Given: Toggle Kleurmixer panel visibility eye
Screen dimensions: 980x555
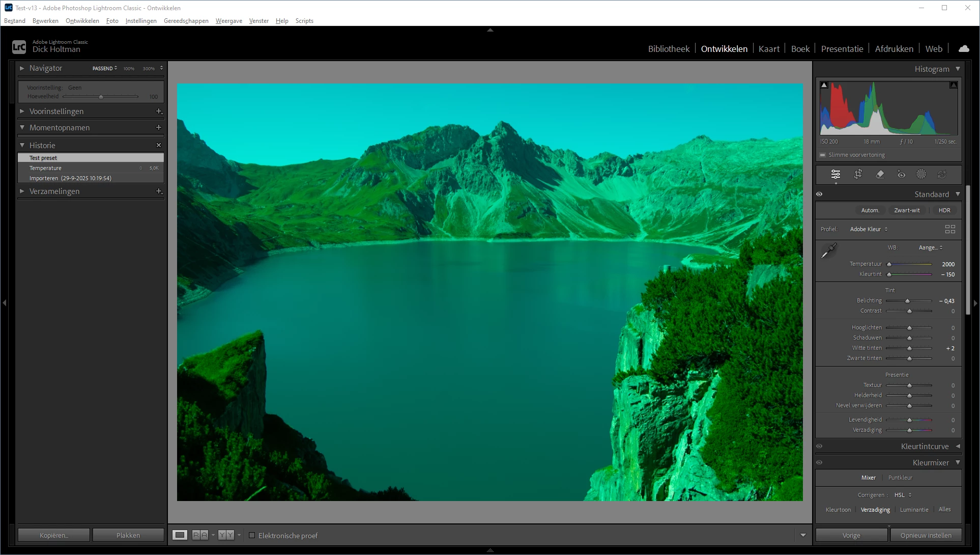Looking at the screenshot, I should click(x=819, y=462).
